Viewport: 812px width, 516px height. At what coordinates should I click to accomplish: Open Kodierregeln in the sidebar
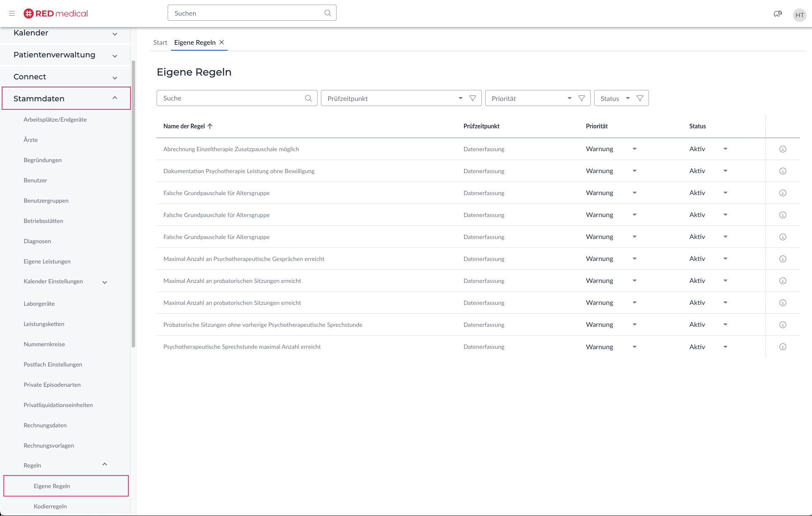point(50,506)
